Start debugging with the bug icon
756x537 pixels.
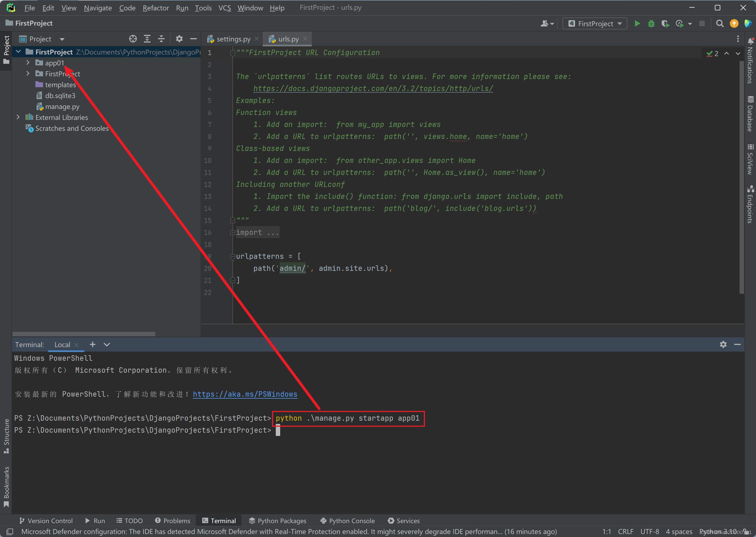(651, 23)
